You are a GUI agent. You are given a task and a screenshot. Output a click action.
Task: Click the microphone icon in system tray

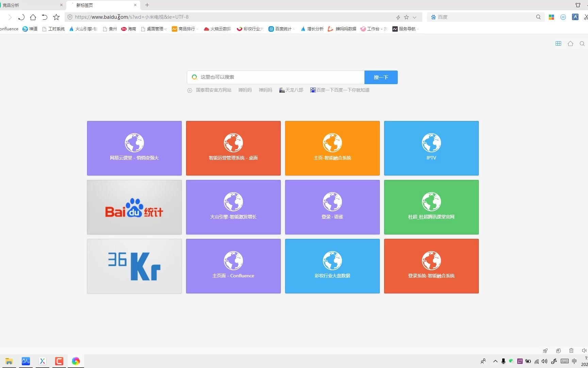pyautogui.click(x=503, y=361)
